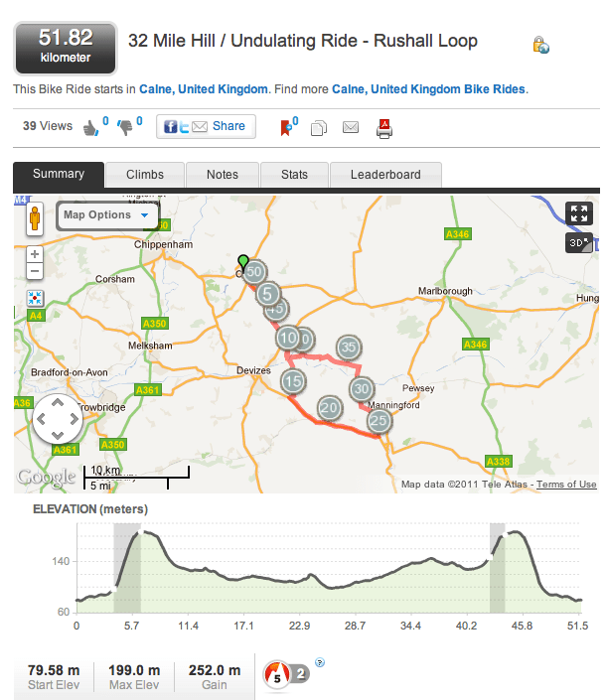Bookmark this ride with the red flag icon
The height and width of the screenshot is (700, 607).
coord(287,127)
